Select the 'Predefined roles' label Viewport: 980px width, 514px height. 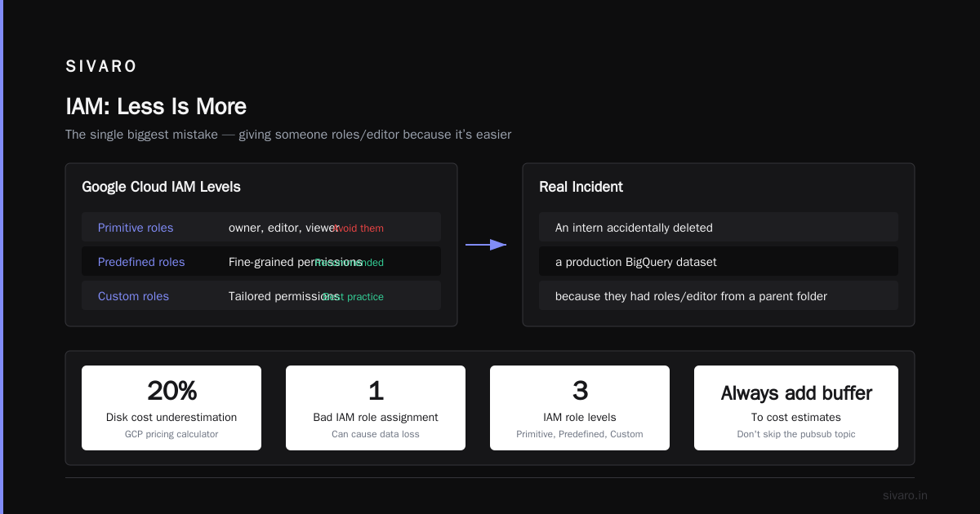point(141,262)
